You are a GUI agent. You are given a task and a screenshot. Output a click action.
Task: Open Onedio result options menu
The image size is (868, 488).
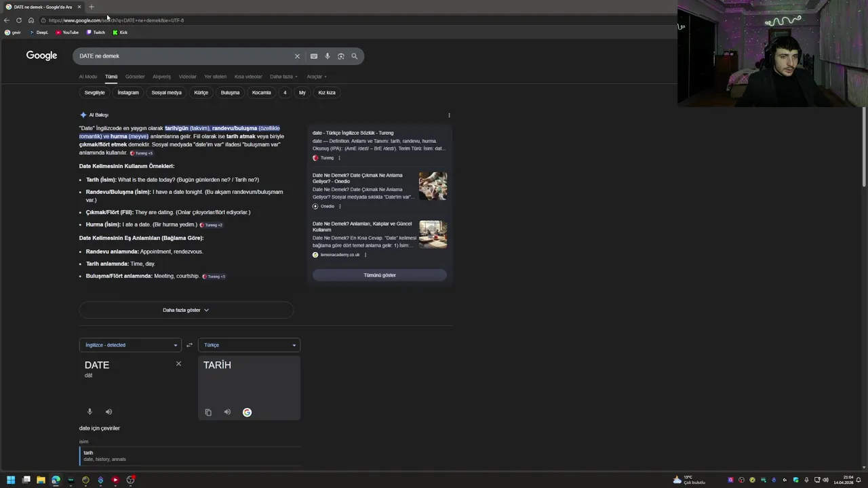(340, 206)
